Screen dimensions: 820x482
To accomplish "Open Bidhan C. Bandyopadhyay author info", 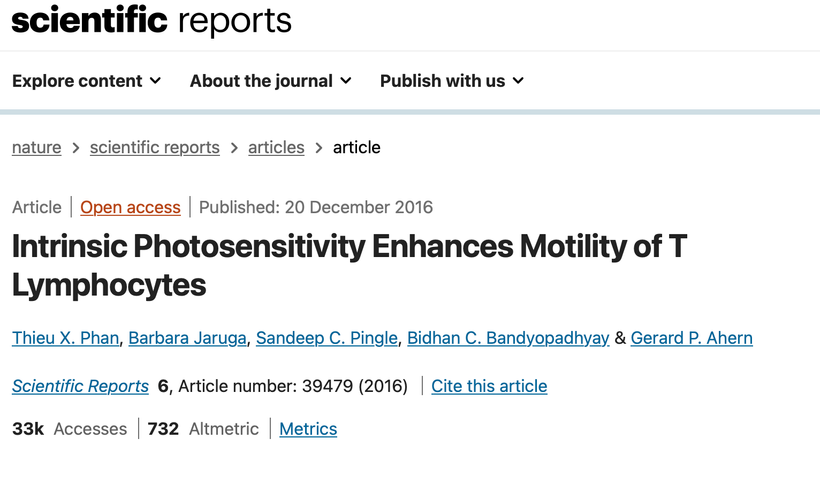I will (x=508, y=338).
